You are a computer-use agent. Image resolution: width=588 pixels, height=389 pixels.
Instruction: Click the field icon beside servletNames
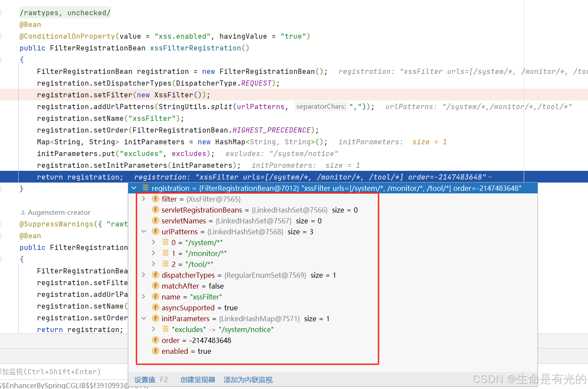pyautogui.click(x=155, y=221)
